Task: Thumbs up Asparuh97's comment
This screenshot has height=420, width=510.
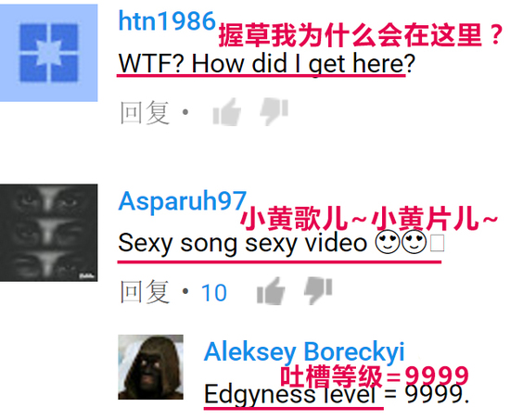Action: pos(271,291)
